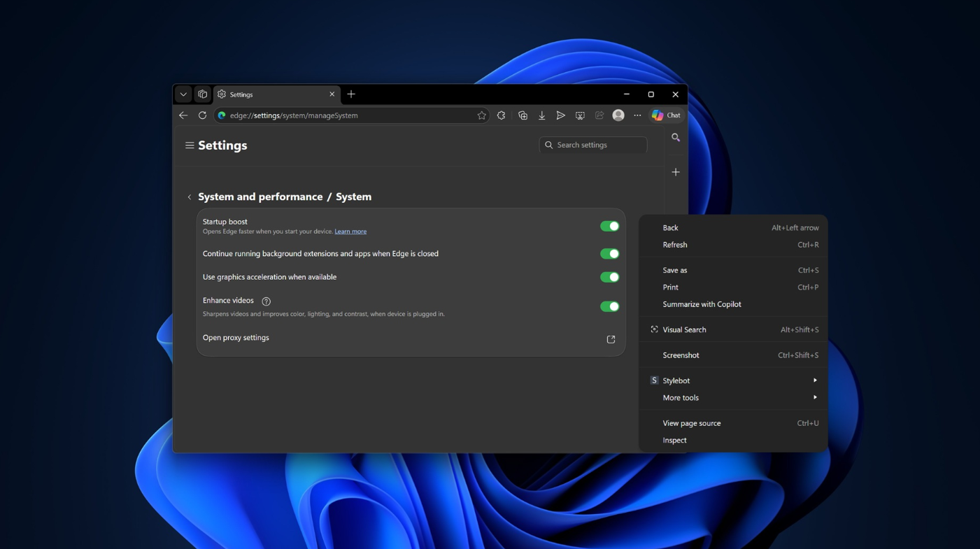Screen dimensions: 980x549
Task: Choose Inspect from the context menu
Action: (x=733, y=441)
